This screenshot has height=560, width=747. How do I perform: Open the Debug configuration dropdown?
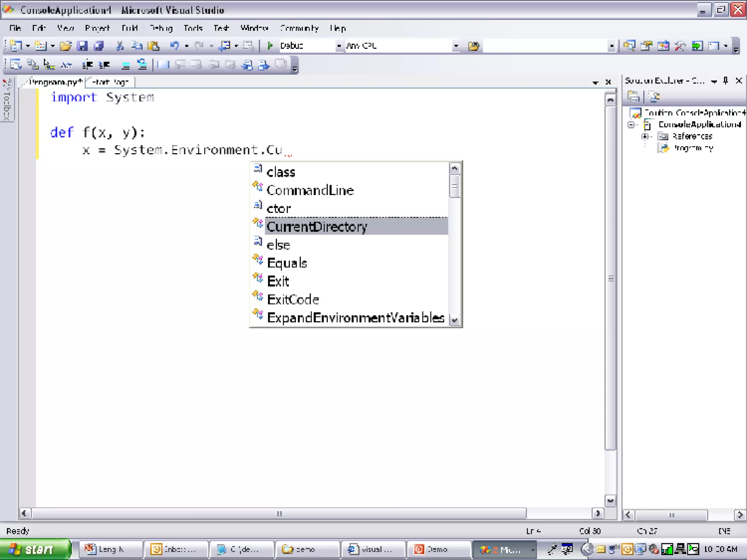tap(339, 46)
